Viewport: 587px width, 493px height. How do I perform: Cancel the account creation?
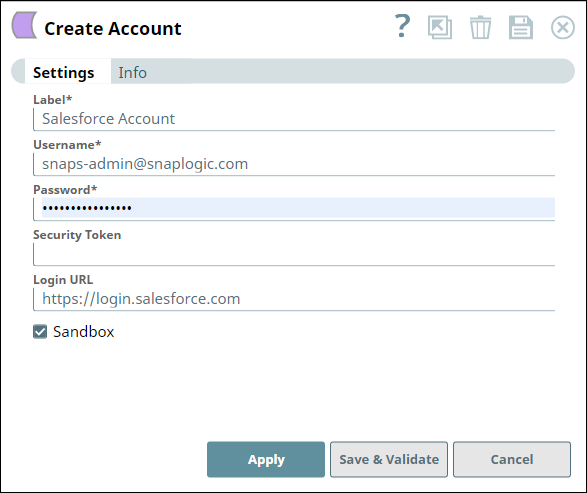(x=512, y=459)
